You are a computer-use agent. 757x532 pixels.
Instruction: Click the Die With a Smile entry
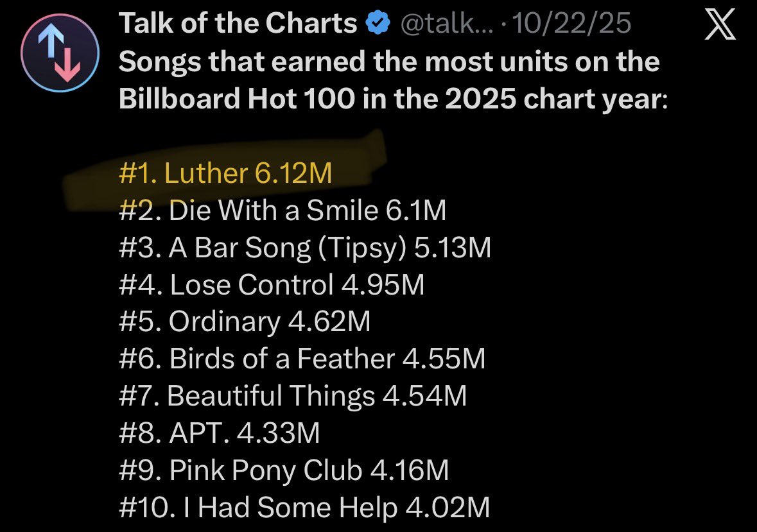[283, 210]
